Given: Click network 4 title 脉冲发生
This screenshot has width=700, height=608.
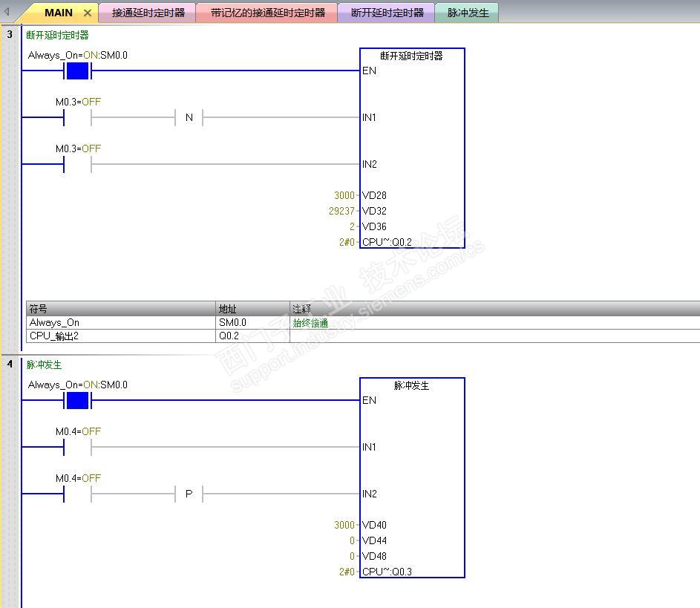Looking at the screenshot, I should (44, 365).
